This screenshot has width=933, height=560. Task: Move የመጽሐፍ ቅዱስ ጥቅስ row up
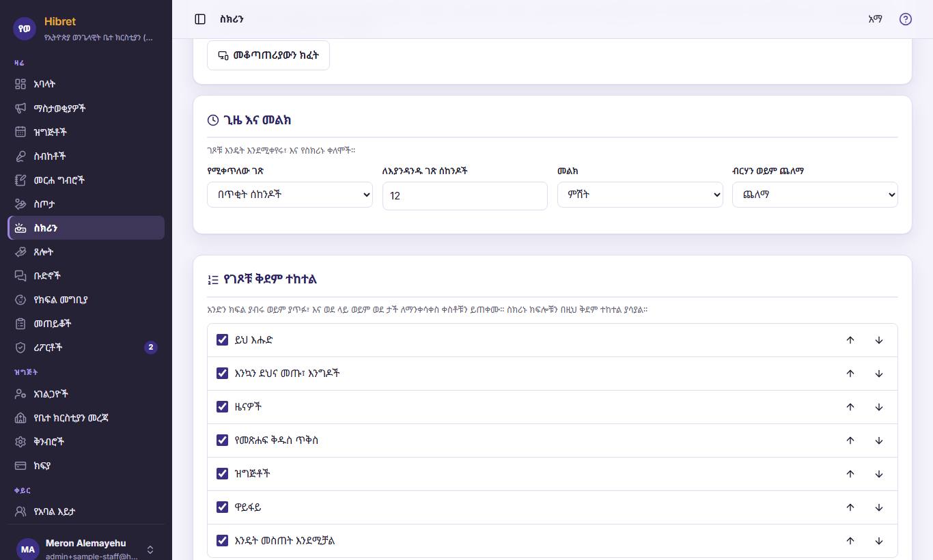[x=850, y=440]
